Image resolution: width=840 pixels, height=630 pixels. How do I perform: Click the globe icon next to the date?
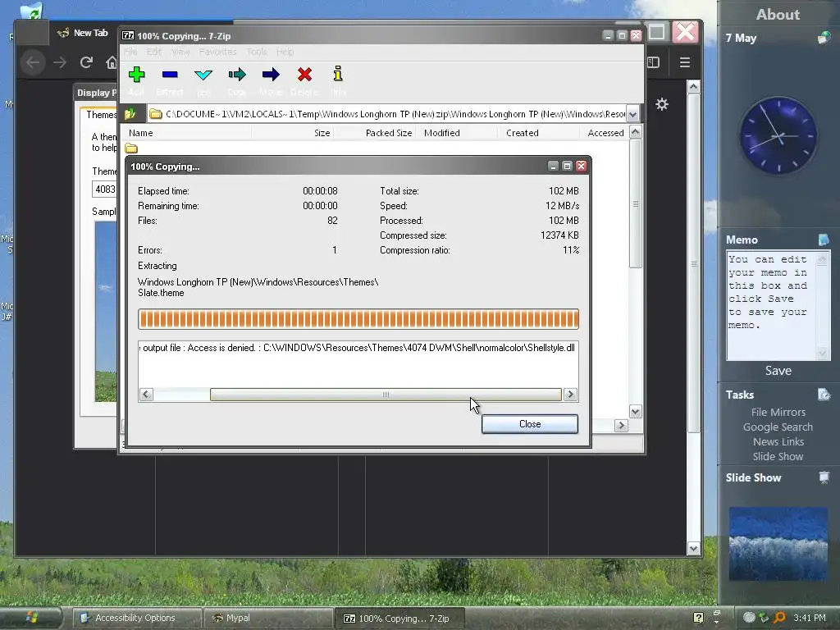click(824, 38)
